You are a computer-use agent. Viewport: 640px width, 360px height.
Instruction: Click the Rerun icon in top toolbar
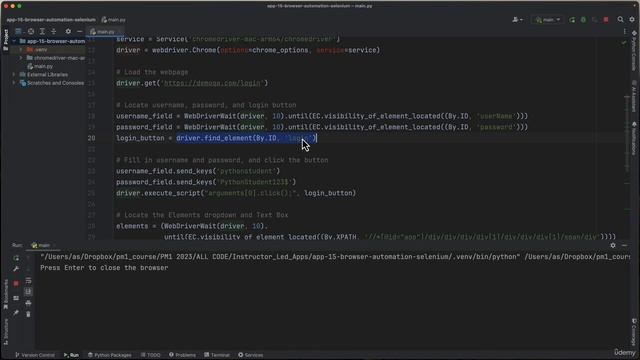[572, 20]
